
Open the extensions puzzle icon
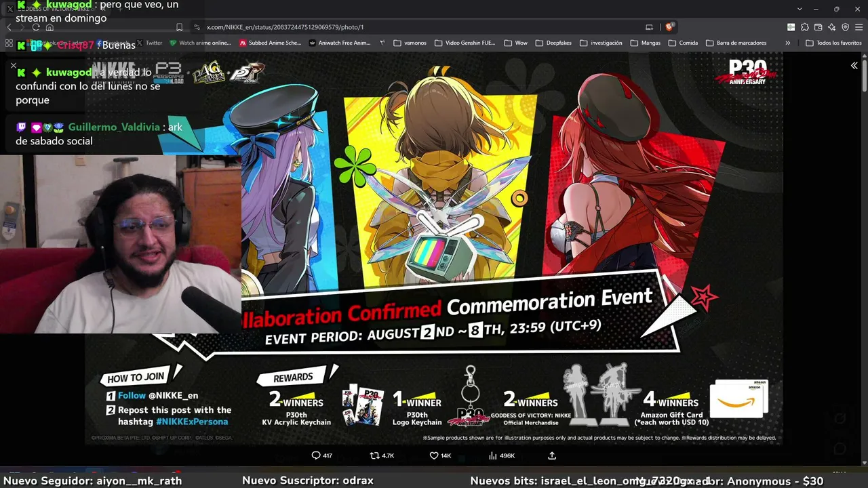804,27
